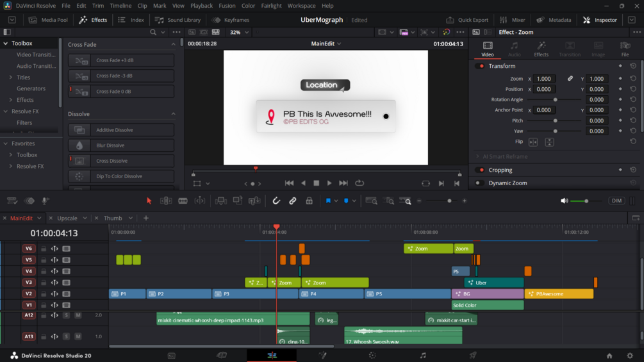Screen dimensions: 644x362
Task: Collapse the Favorites tree section
Action: 6,144
